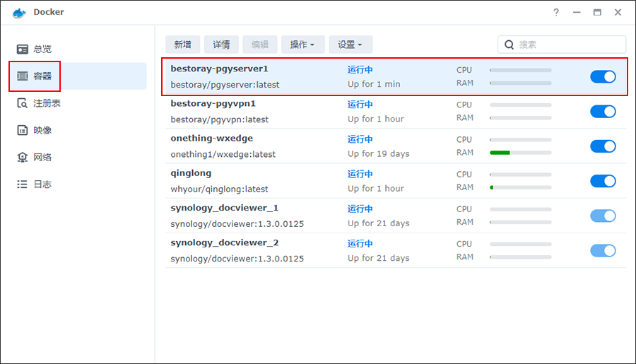
Task: Click the 新增 add button
Action: tap(182, 45)
